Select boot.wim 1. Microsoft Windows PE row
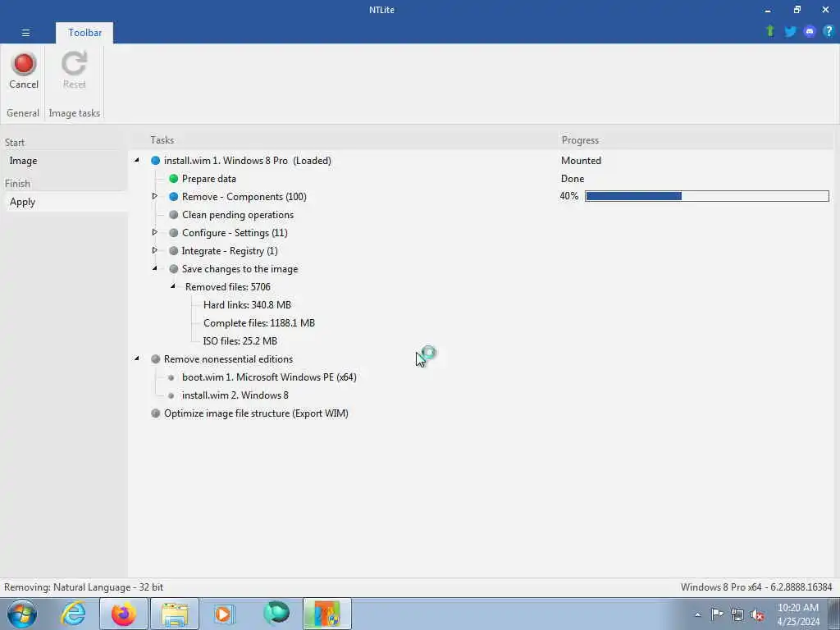The height and width of the screenshot is (630, 840). point(269,377)
